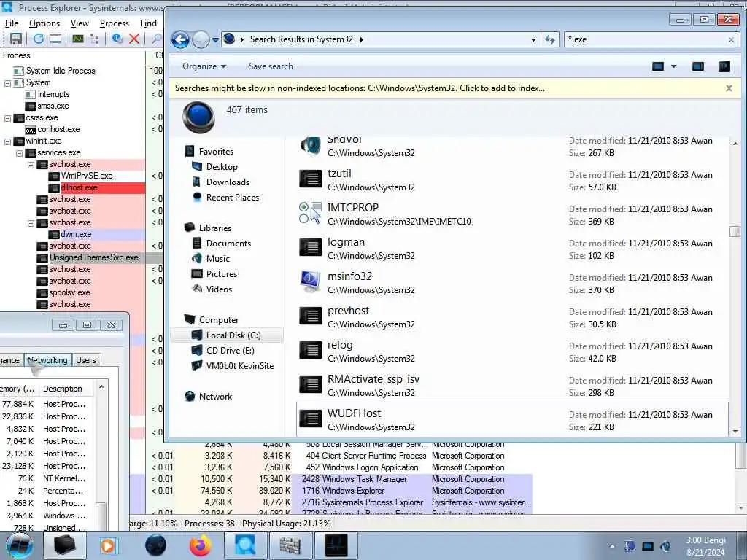Select the WUDFHost search result
Viewport: 747px width, 560px height.
(x=512, y=419)
